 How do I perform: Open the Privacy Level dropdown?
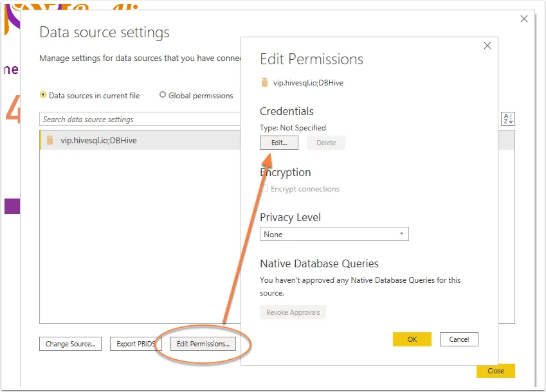point(334,234)
